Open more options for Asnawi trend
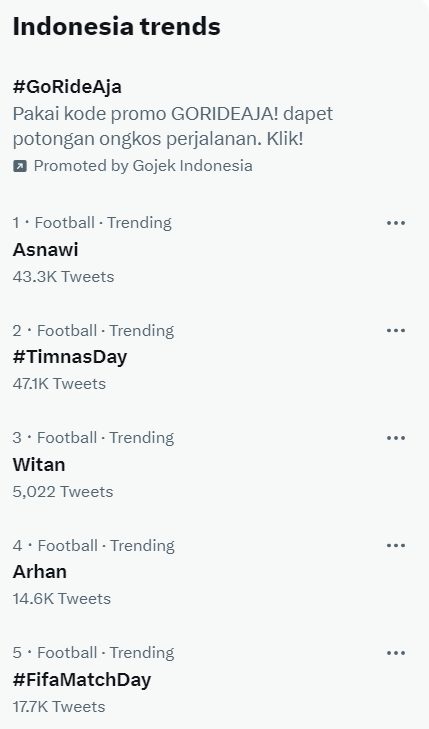Screen dimensions: 429x729 (396, 223)
